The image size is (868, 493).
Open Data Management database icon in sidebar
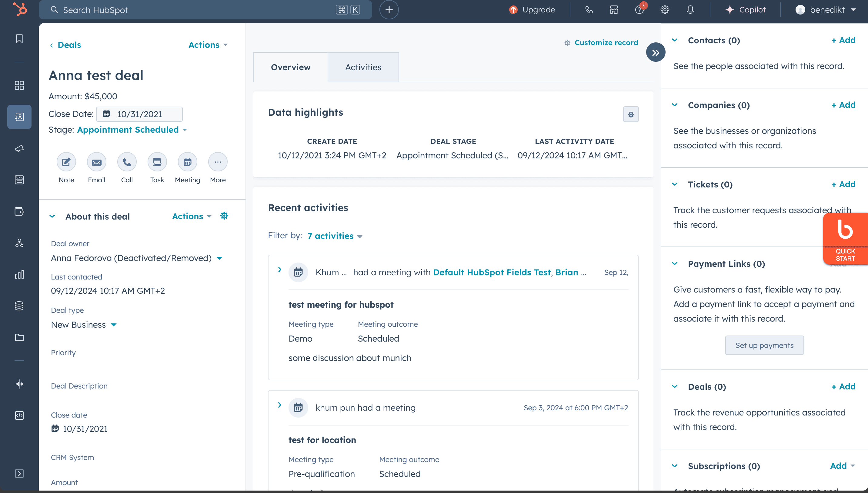19,306
